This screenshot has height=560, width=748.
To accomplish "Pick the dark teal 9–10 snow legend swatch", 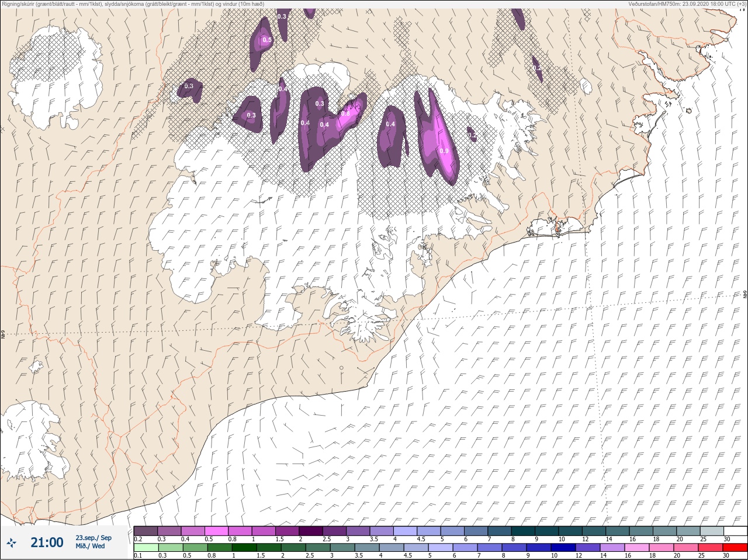I will [x=546, y=531].
